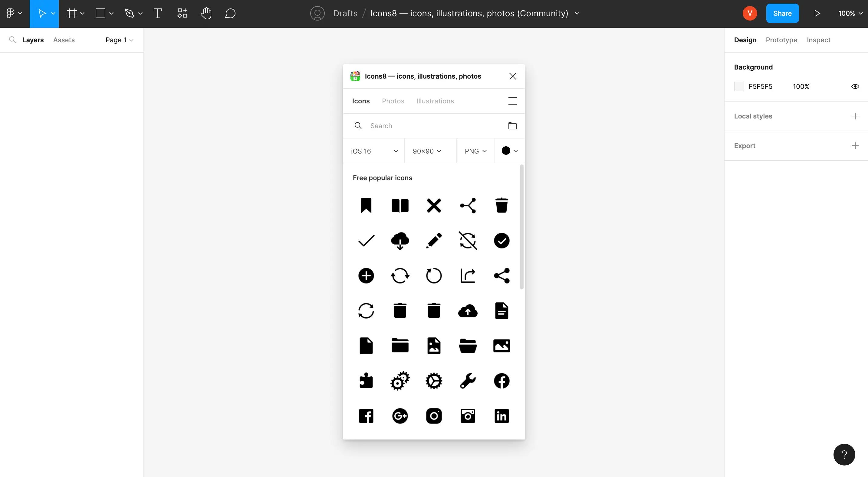Click the Search input field
The width and height of the screenshot is (868, 477).
pos(434,126)
